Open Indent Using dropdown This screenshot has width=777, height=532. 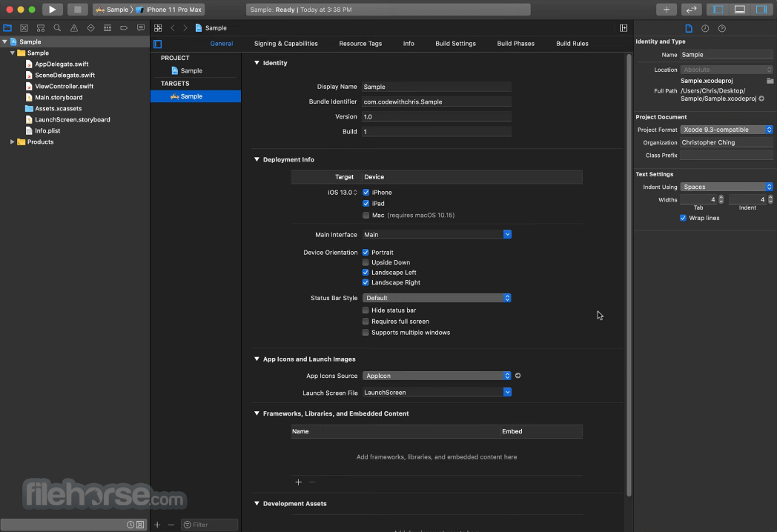727,187
